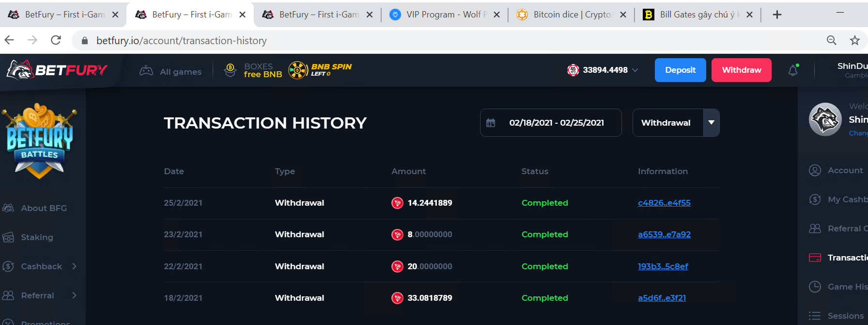Open BOXES free BNB promotion
The height and width of the screenshot is (325, 868).
(x=253, y=70)
